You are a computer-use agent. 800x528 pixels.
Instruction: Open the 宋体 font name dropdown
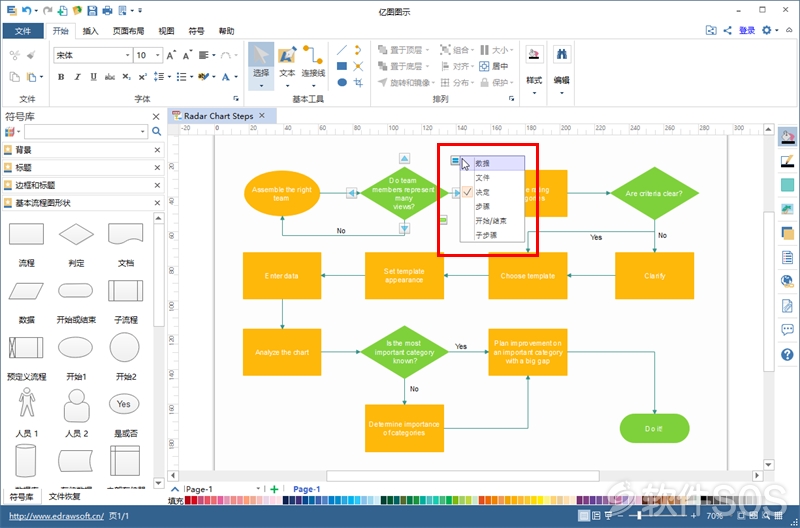point(128,55)
